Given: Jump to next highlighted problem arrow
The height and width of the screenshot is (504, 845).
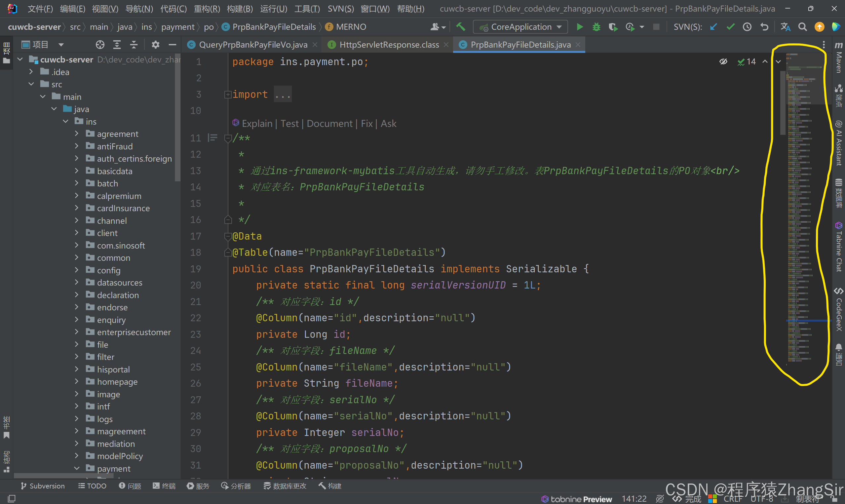Looking at the screenshot, I should 778,61.
